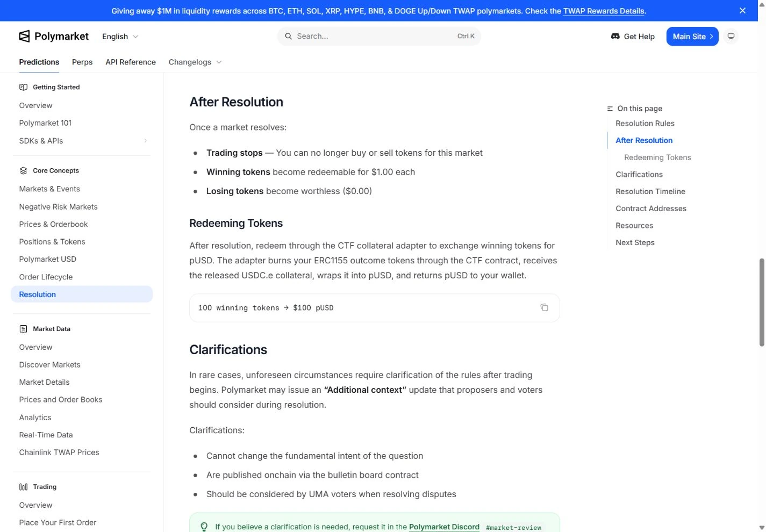This screenshot has height=532, width=766.
Task: Open Discover Markets sidebar page
Action: (49, 365)
